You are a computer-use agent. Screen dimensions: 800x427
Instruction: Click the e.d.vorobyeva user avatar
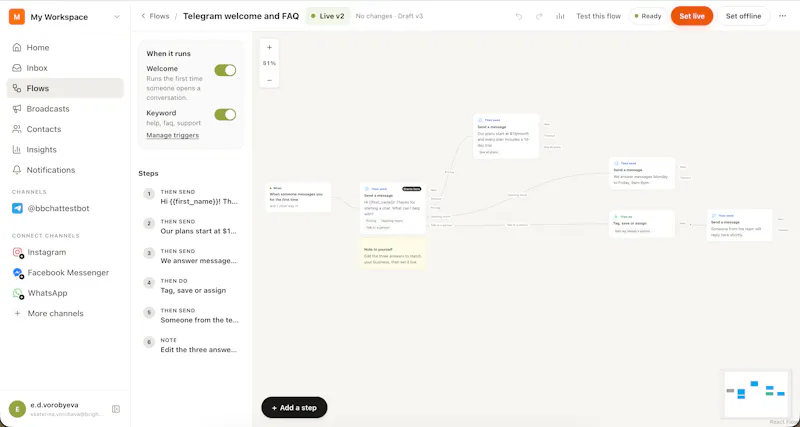click(17, 409)
